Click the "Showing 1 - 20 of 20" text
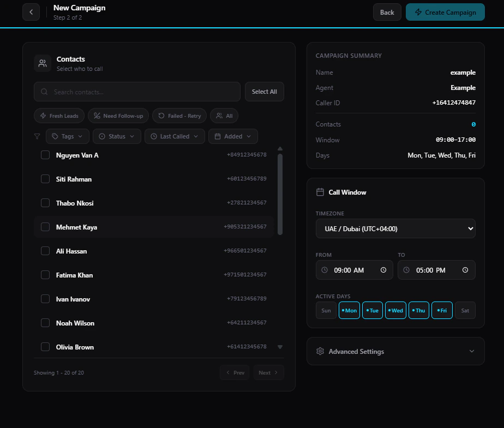504x428 pixels. [x=59, y=373]
